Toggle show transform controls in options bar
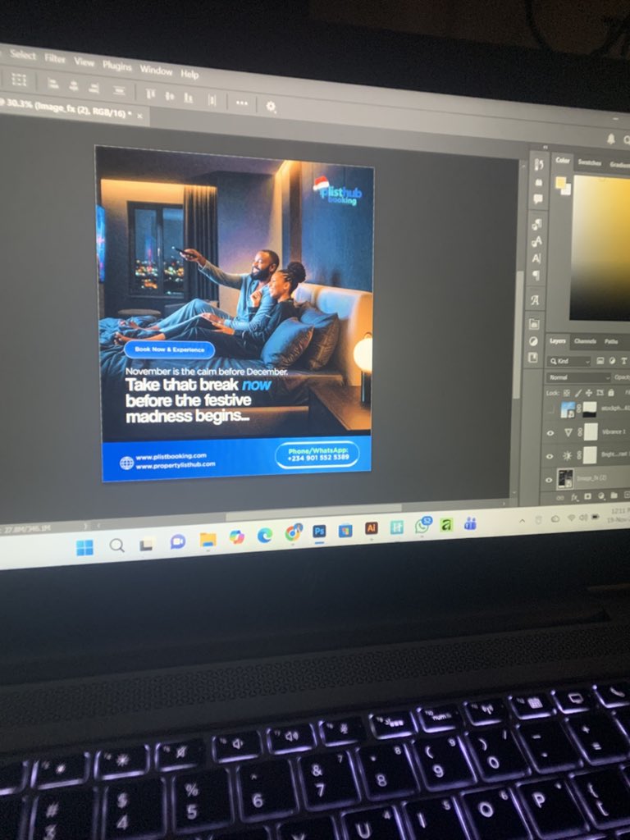This screenshot has height=840, width=630. point(20,80)
